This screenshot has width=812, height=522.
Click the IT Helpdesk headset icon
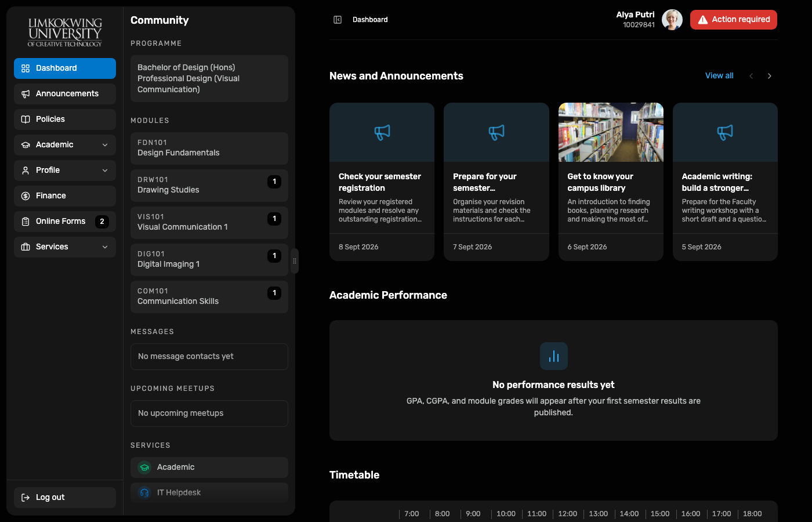[144, 493]
